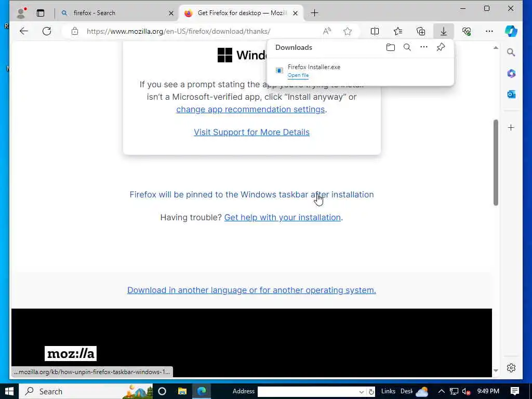The height and width of the screenshot is (399, 532).
Task: Go back to the previous page
Action: 24,31
